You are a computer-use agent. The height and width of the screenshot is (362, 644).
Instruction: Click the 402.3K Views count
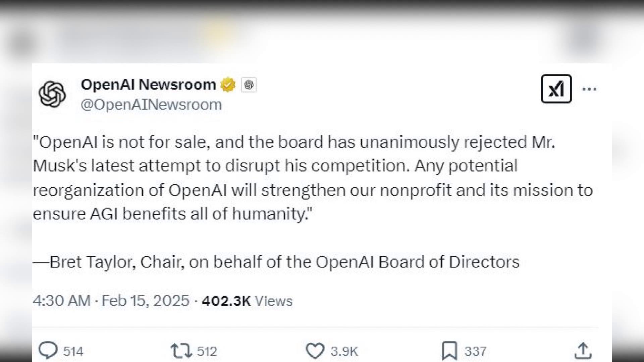point(247,301)
